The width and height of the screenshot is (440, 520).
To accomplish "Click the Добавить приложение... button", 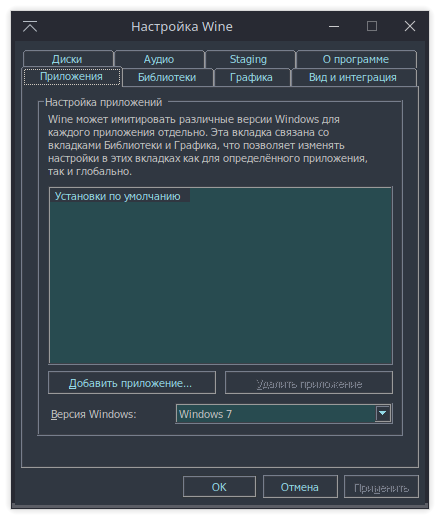I will 132,383.
